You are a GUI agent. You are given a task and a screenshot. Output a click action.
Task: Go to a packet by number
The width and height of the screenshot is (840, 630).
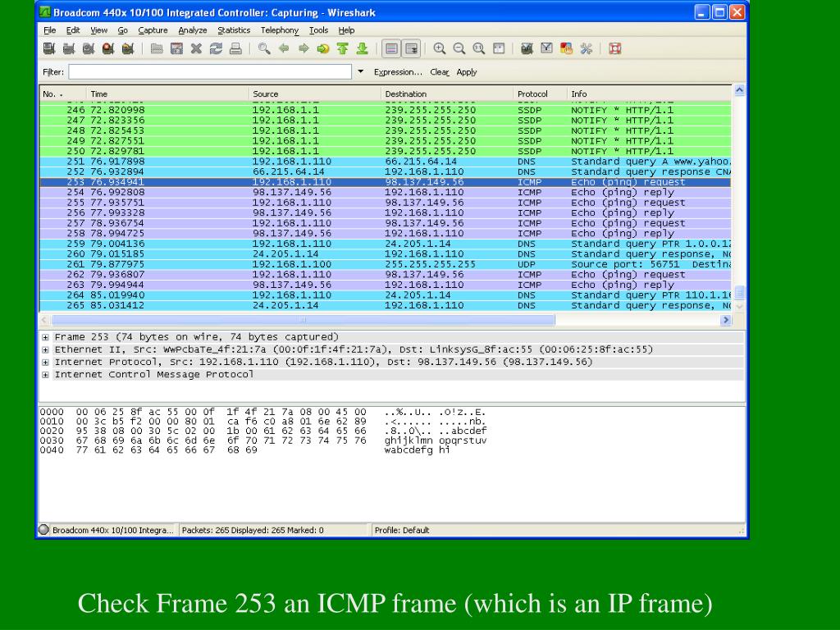(323, 48)
